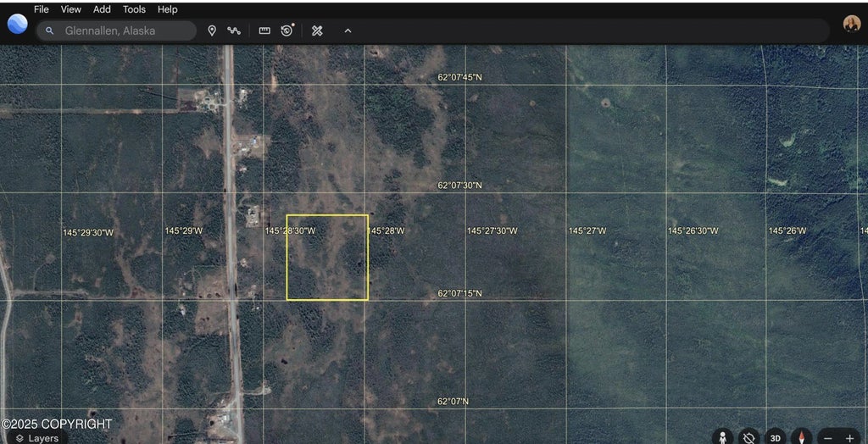Collapse the toolbar with the up chevron
The width and height of the screenshot is (868, 444).
click(348, 31)
